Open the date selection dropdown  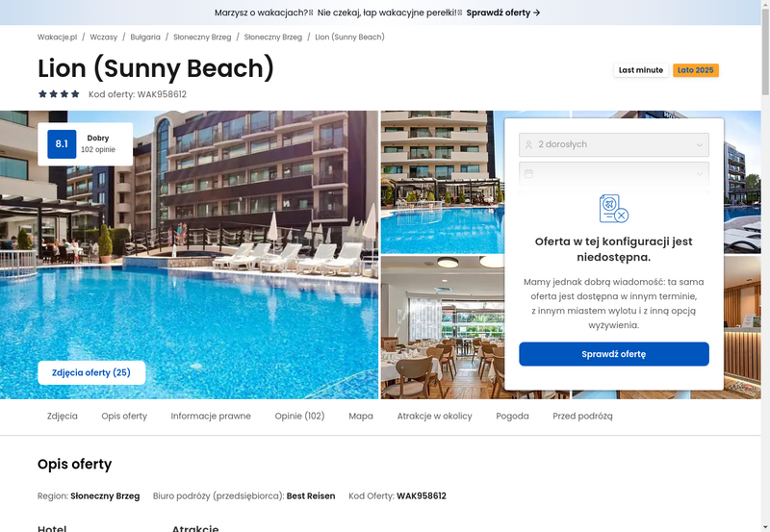(614, 174)
